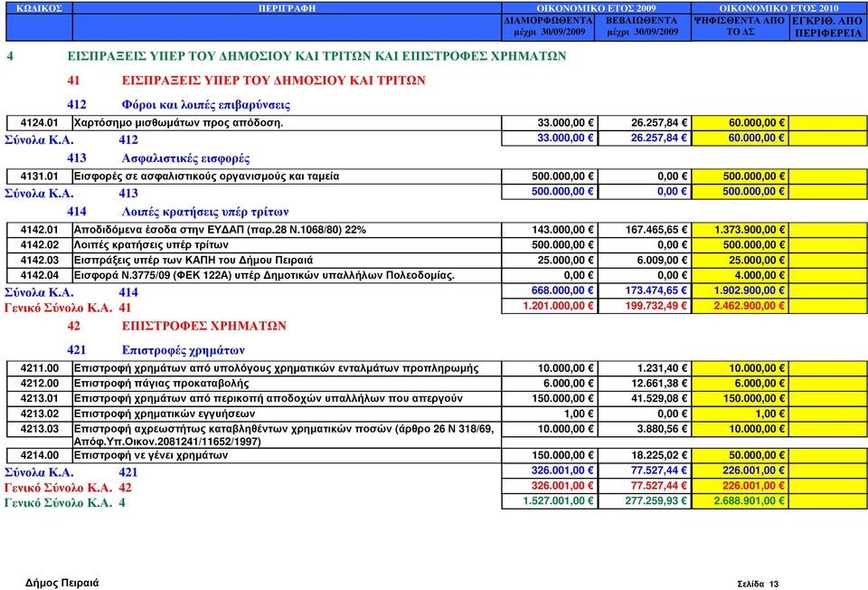
Task: Select the ΟΙΚΟΝΟΜΙΚΟ ΕΤΟΣ 2009 header
Action: click(596, 8)
